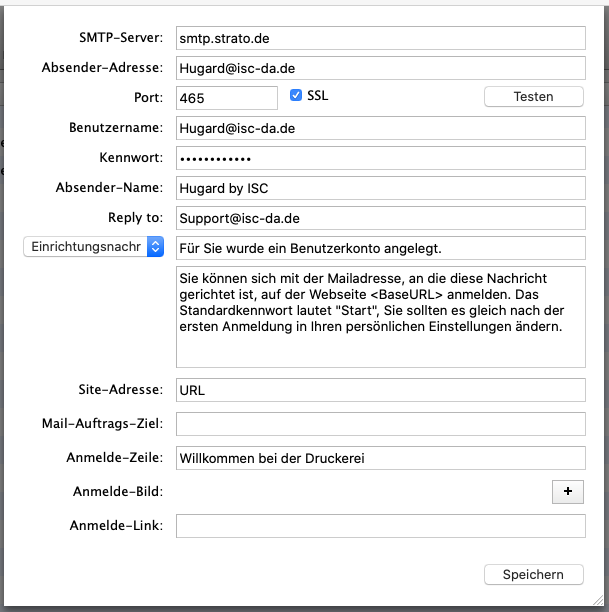Click the message body text area
This screenshot has height=612, width=609.
[x=381, y=317]
